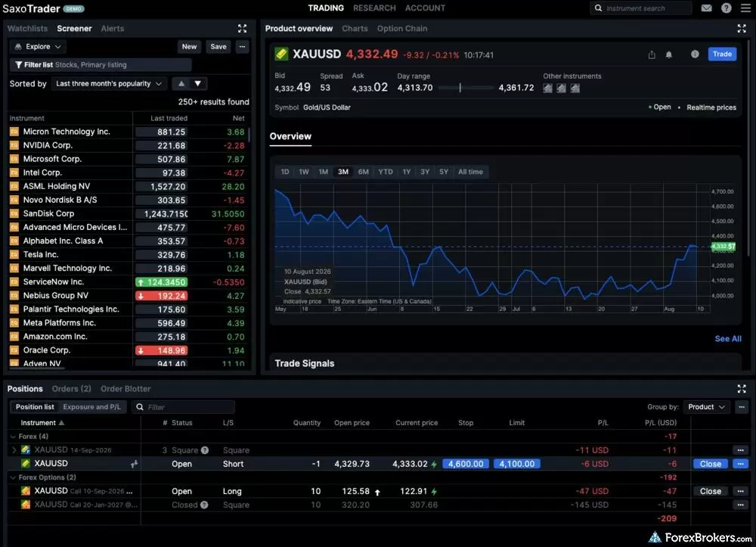Screen dimensions: 756x547
Task: Open ellipsis menu for XAUUSD Call 10-Sep-2026 row
Action: [x=740, y=491]
